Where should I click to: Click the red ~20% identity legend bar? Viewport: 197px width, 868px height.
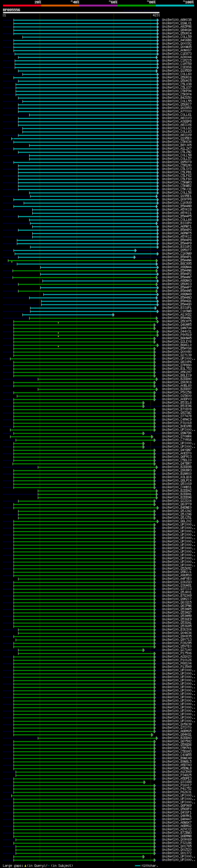pos(22,6)
